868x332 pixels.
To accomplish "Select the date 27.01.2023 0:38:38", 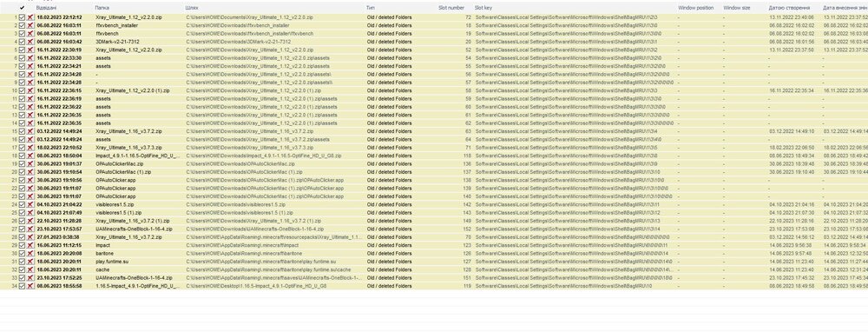I will 58,237.
